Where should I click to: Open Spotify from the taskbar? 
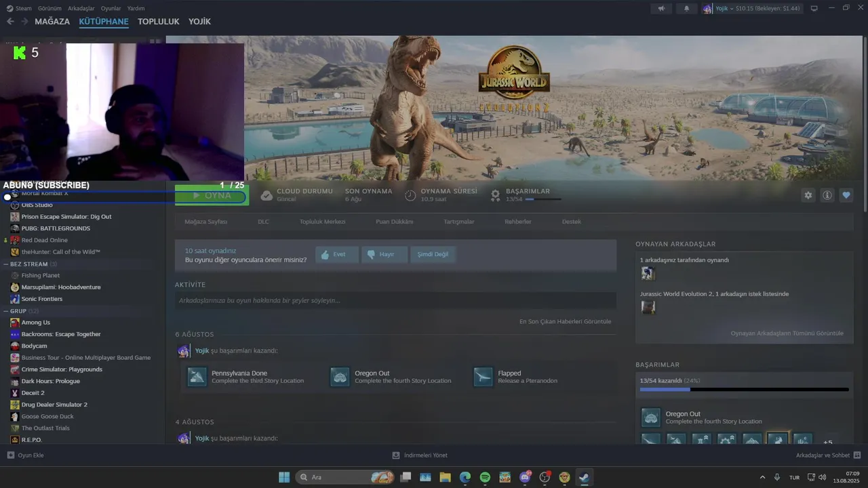pyautogui.click(x=485, y=477)
